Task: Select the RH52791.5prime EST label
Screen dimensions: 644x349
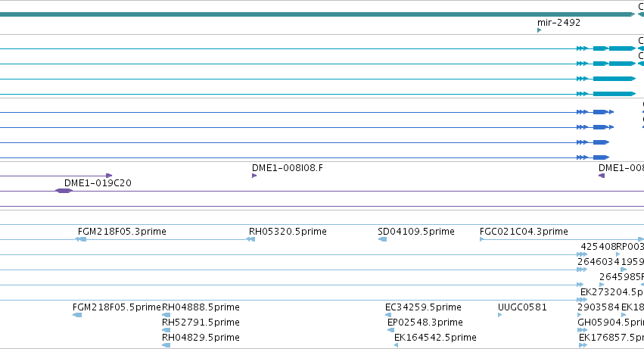Action: click(x=201, y=323)
